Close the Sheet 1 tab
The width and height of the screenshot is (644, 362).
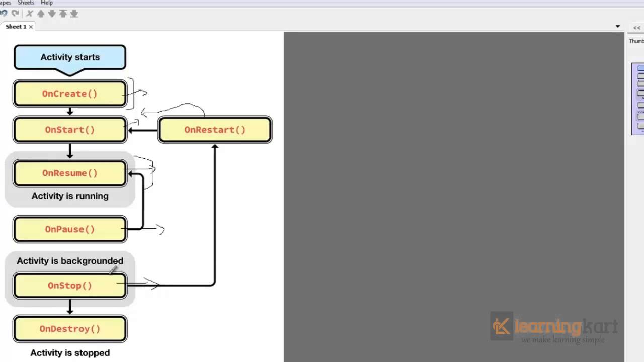click(x=31, y=27)
